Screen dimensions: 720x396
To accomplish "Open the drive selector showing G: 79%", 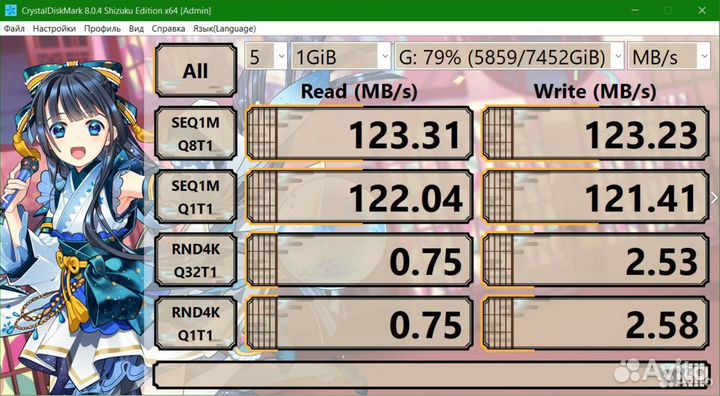I will point(509,57).
